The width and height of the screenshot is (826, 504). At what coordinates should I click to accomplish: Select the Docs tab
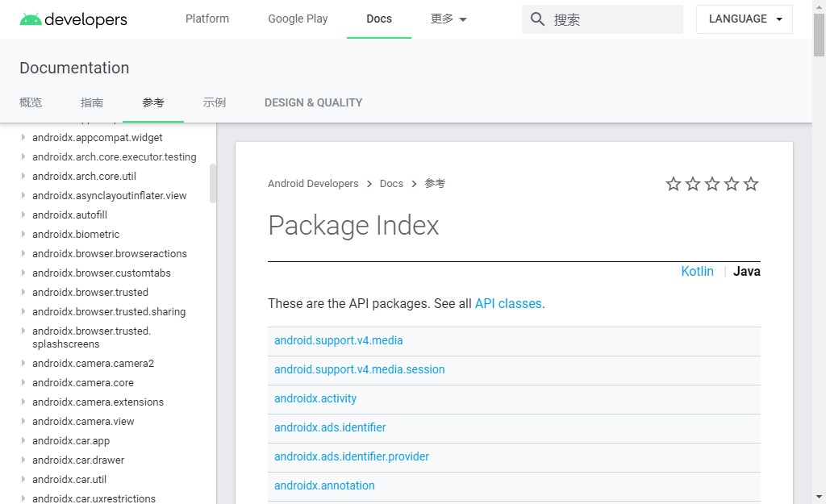click(x=379, y=19)
